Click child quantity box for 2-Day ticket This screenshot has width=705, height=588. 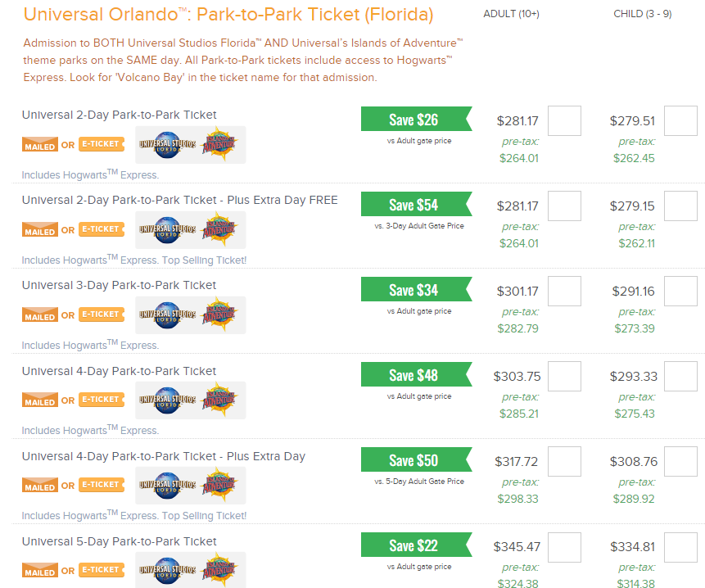(x=680, y=121)
